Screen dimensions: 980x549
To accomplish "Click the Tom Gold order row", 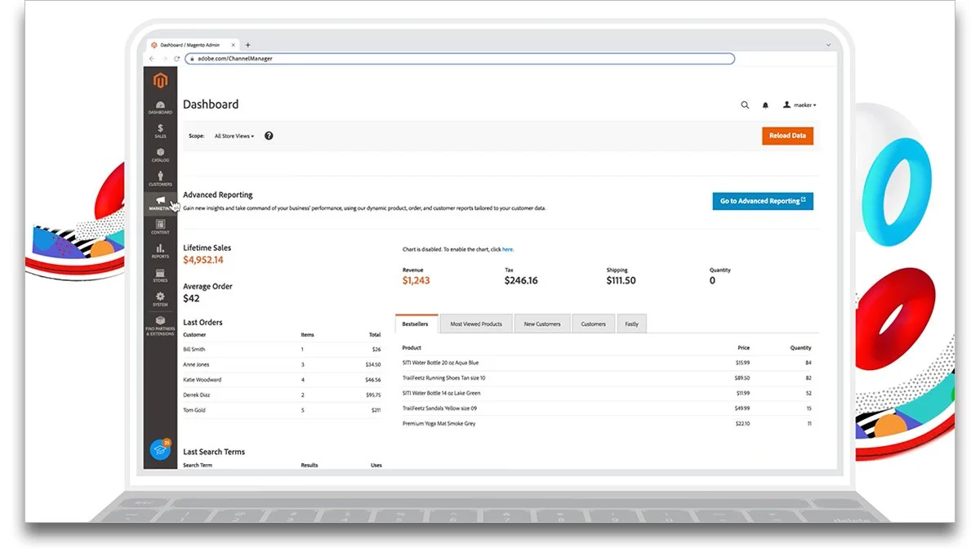I will click(282, 410).
